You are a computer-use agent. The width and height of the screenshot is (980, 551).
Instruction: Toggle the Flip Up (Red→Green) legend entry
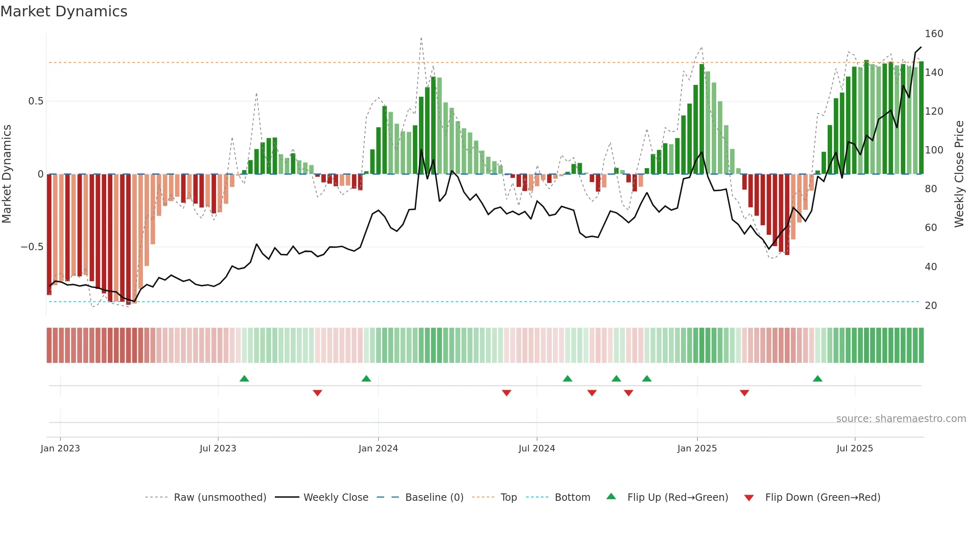click(667, 497)
